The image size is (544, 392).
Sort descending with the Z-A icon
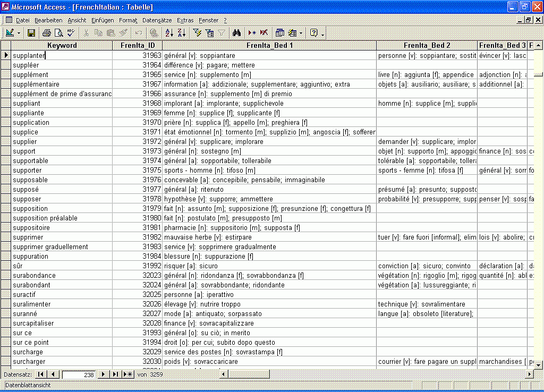[182, 33]
